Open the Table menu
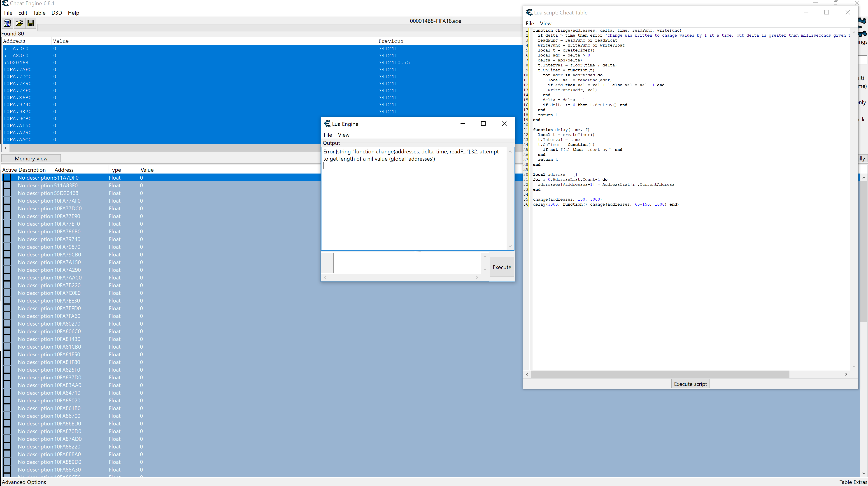This screenshot has width=868, height=486. tap(40, 13)
